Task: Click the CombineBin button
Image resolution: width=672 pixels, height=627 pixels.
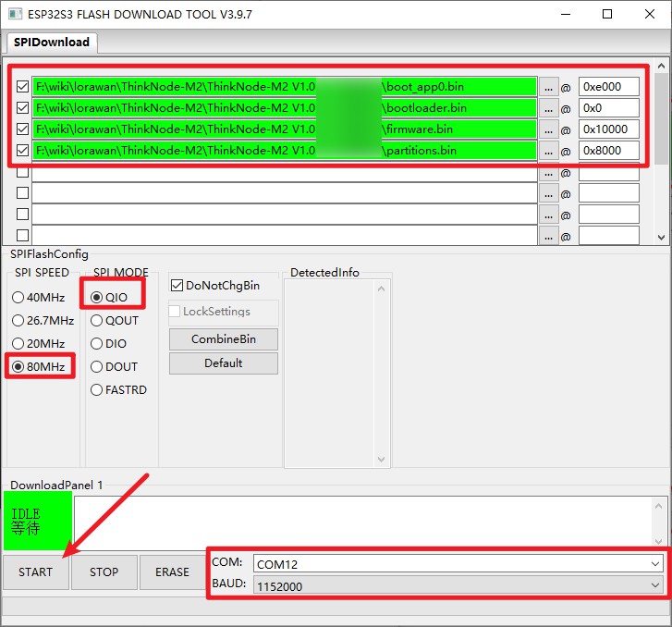Action: coord(224,339)
